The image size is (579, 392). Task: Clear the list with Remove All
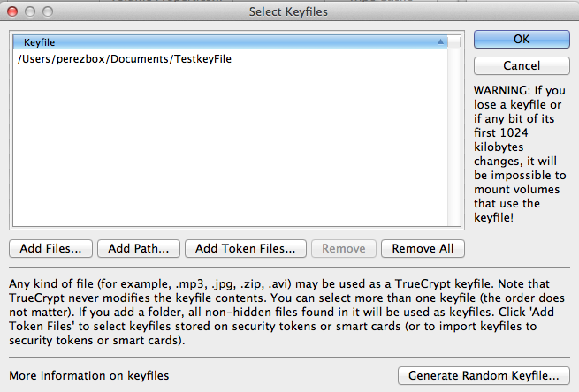click(423, 248)
